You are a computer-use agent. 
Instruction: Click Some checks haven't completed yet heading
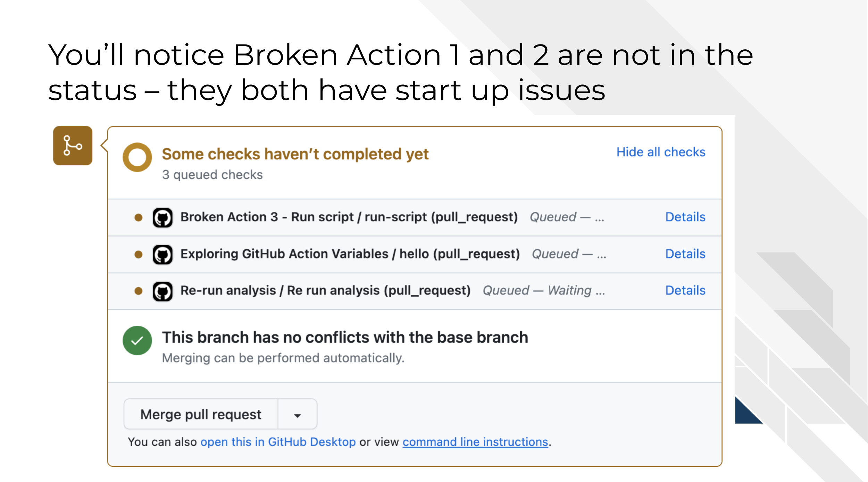click(x=295, y=154)
